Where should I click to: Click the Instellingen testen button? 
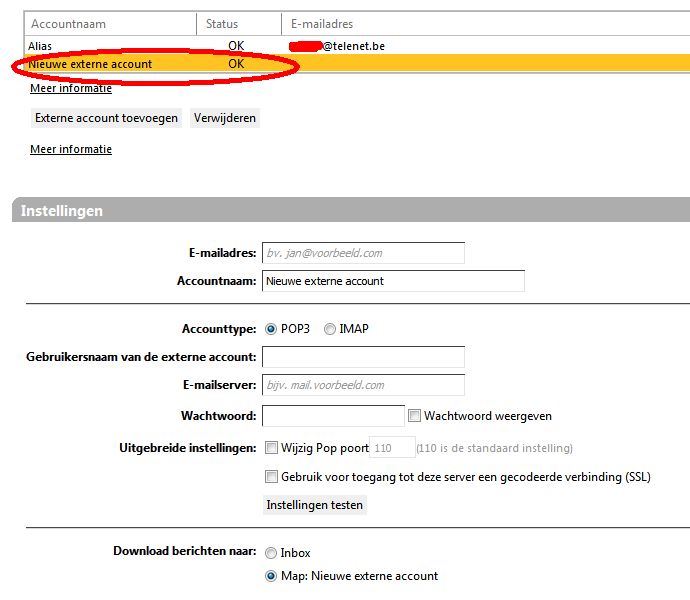(x=315, y=505)
